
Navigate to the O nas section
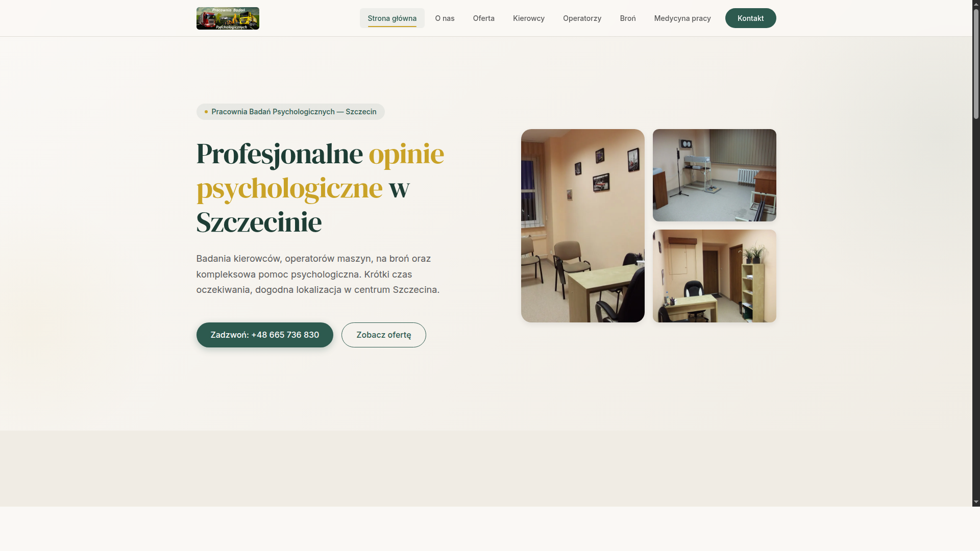click(x=445, y=18)
